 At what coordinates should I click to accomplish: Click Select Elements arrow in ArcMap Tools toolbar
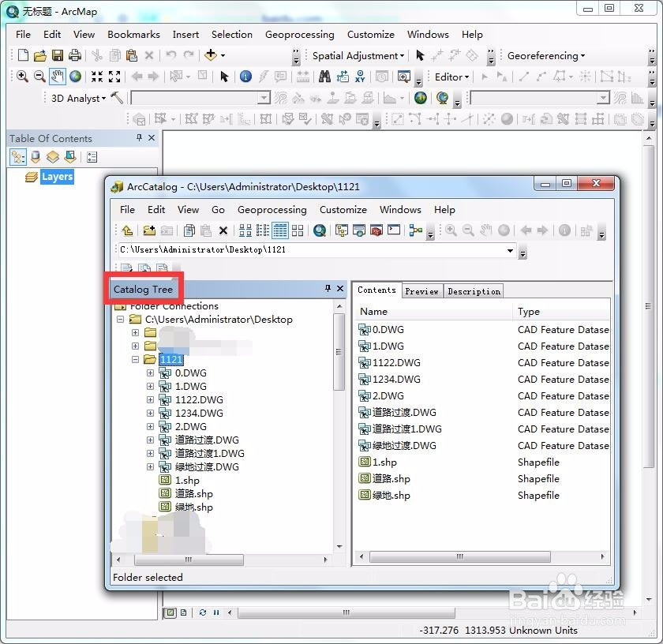pos(224,77)
